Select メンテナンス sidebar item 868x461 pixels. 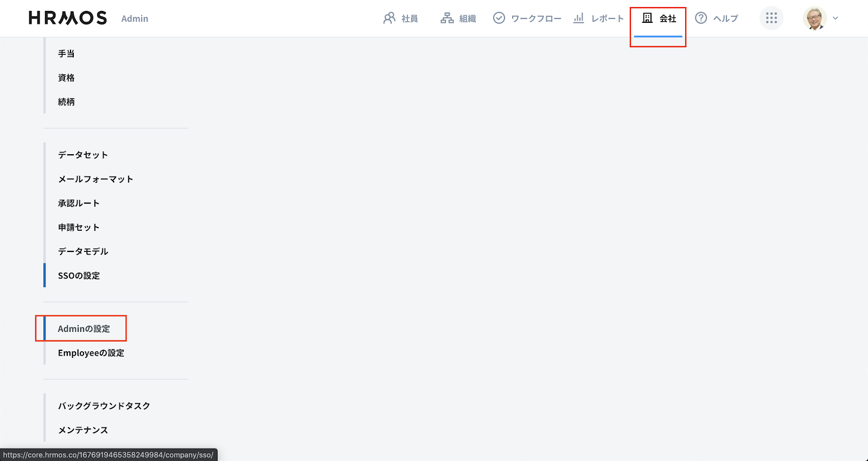coord(83,430)
